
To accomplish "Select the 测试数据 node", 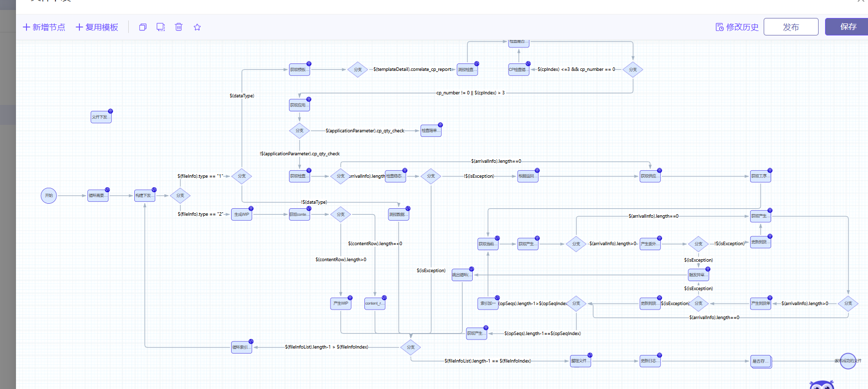I will [x=398, y=215].
